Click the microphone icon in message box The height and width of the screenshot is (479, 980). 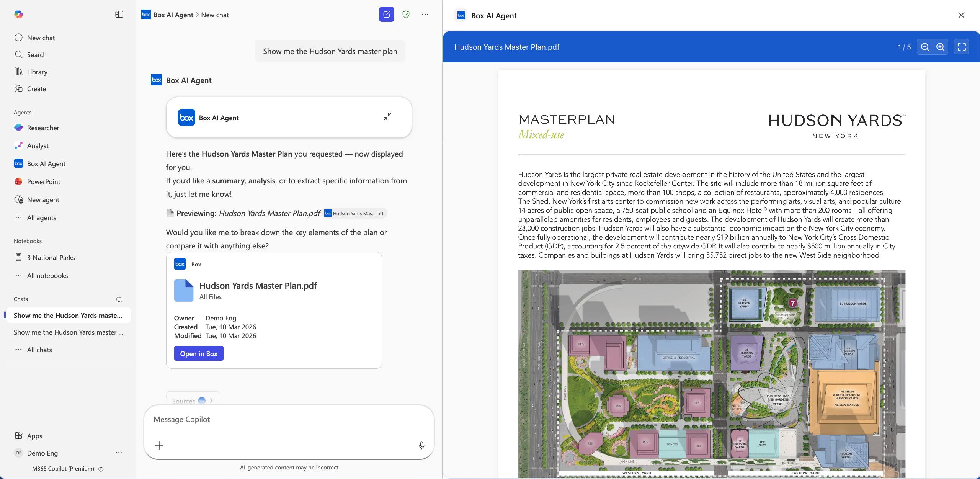pos(421,445)
